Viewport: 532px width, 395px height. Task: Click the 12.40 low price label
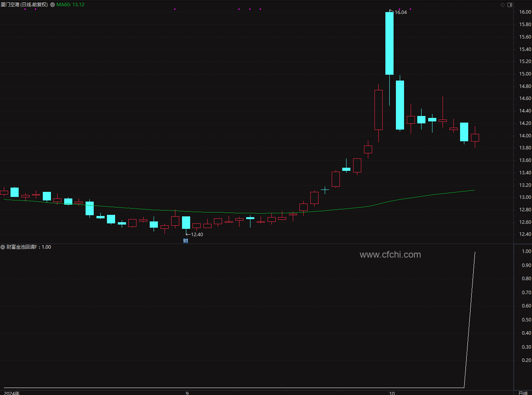197,235
